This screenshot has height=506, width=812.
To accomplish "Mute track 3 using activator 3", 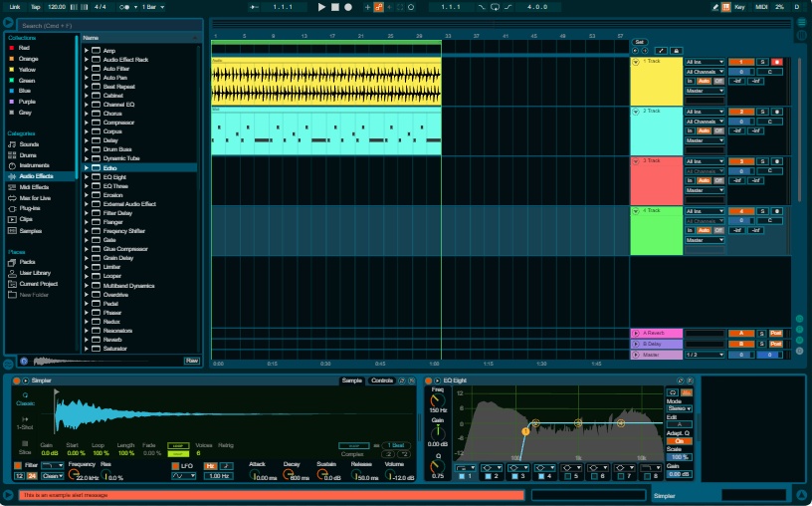I will tap(741, 161).
